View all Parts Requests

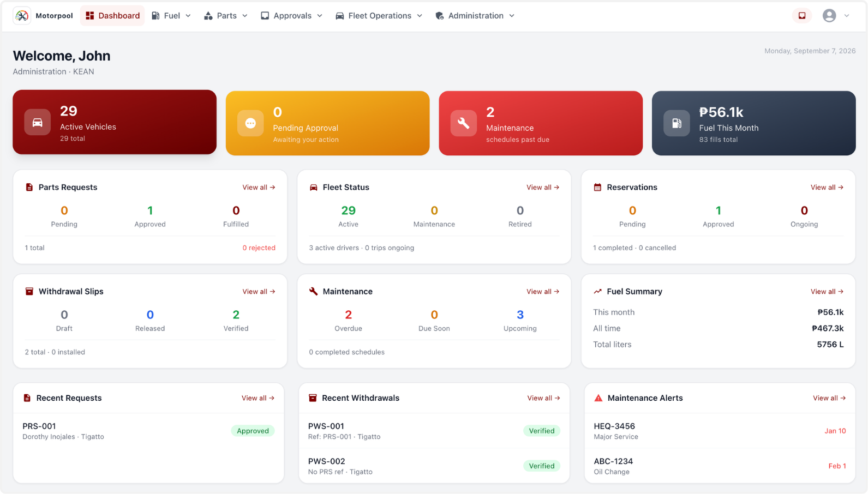pyautogui.click(x=259, y=187)
